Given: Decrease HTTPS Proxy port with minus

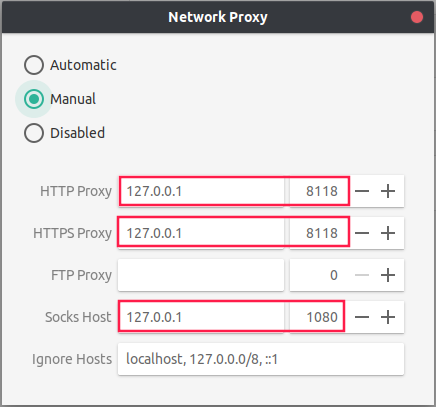Looking at the screenshot, I should [x=362, y=233].
